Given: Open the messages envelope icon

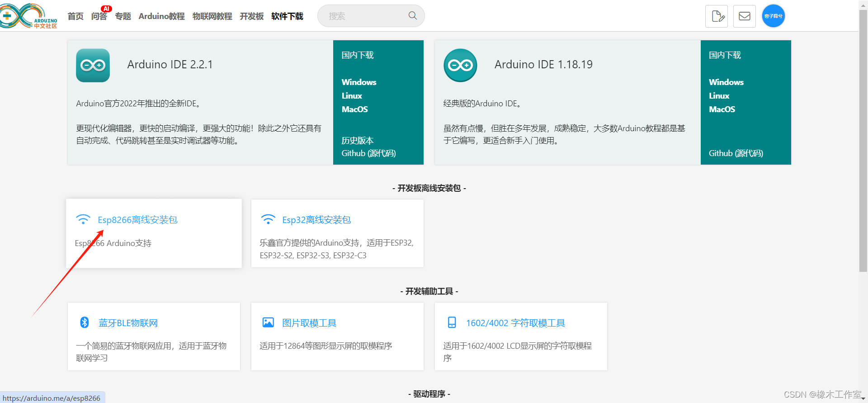Looking at the screenshot, I should (745, 16).
